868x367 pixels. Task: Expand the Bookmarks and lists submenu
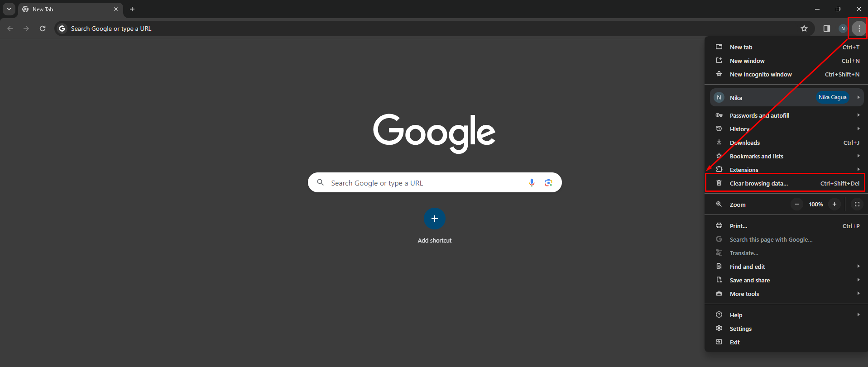point(787,156)
